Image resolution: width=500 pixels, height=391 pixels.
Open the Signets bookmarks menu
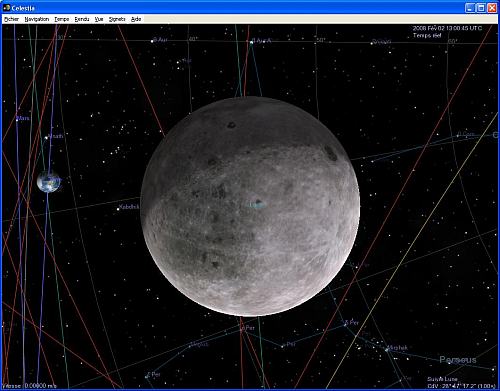click(117, 19)
